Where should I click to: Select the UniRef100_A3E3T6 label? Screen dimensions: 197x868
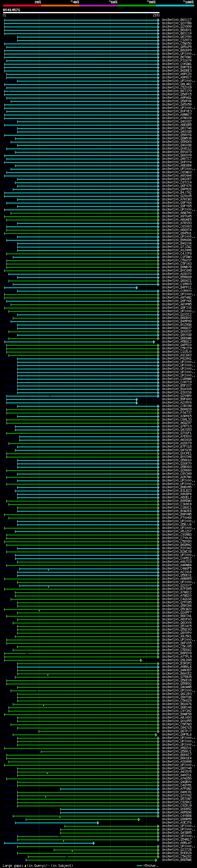pyautogui.click(x=177, y=822)
